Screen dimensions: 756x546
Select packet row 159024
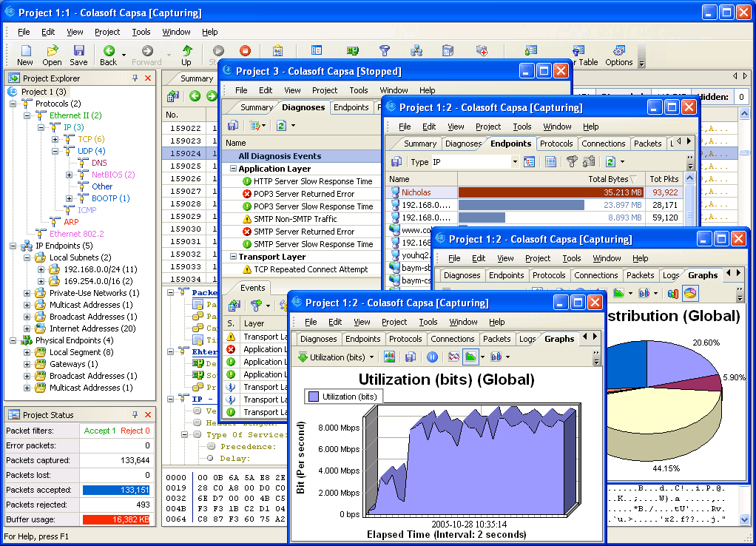point(189,153)
